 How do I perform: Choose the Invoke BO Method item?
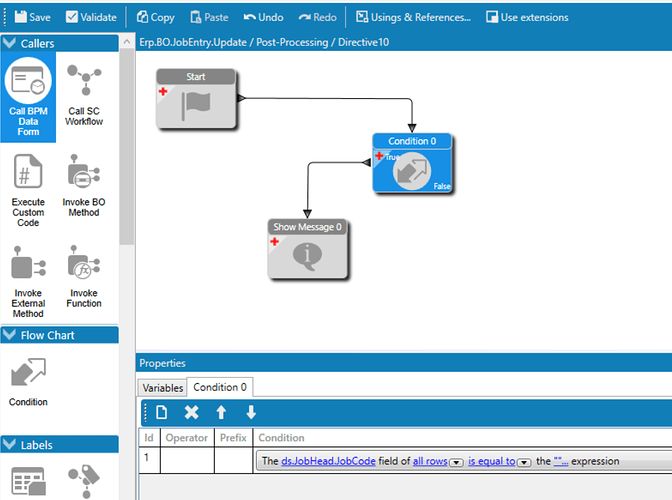[x=84, y=186]
